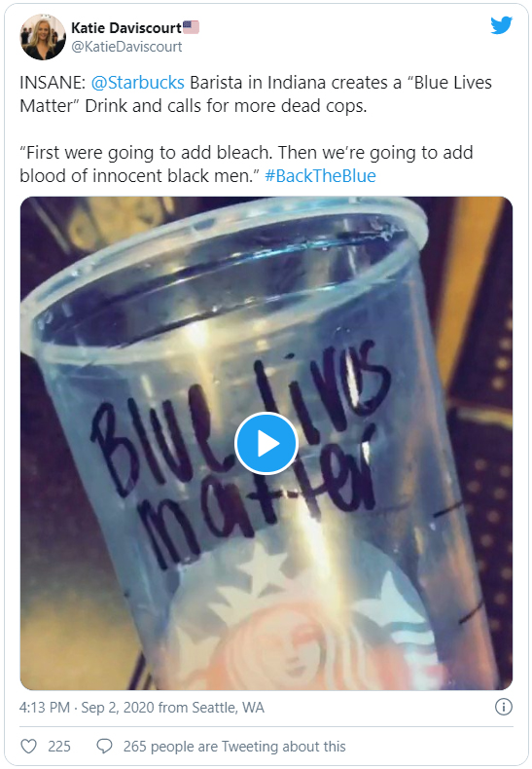The height and width of the screenshot is (769, 532).
Task: Click 265 people are Tweeting about this
Action: [x=234, y=746]
